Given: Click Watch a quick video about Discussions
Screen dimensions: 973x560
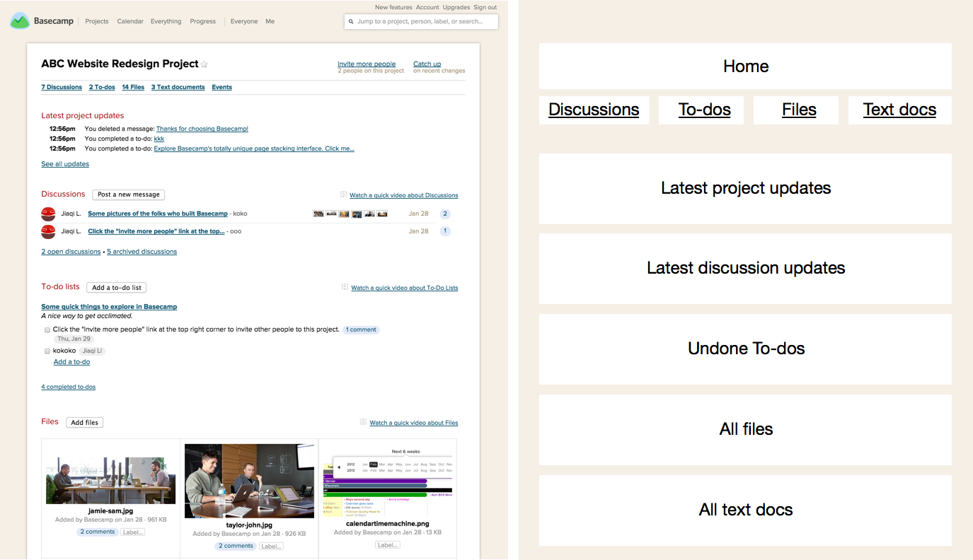Looking at the screenshot, I should pyautogui.click(x=404, y=195).
